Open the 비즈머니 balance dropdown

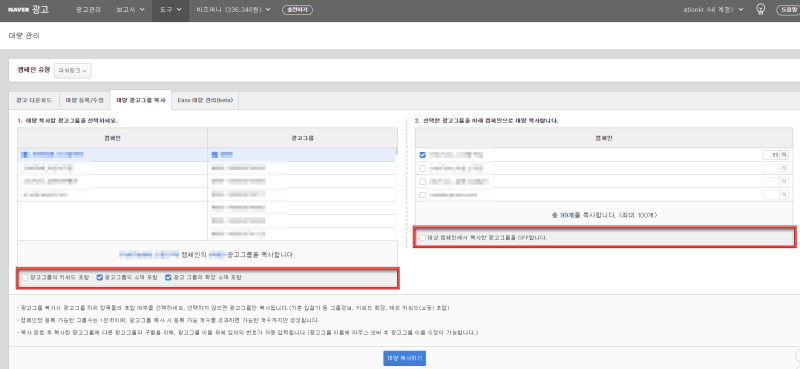coord(233,9)
